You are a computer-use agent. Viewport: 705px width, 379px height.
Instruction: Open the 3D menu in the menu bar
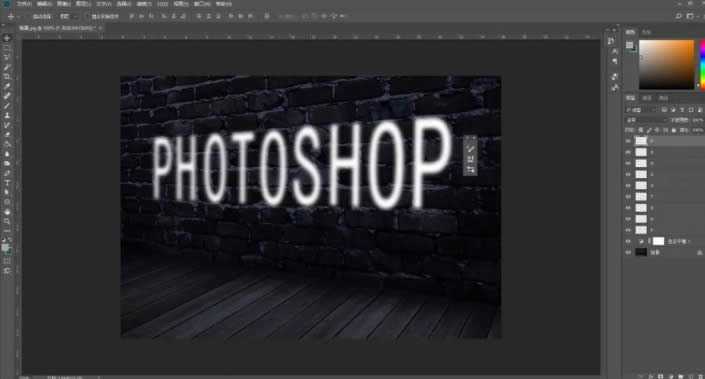162,4
